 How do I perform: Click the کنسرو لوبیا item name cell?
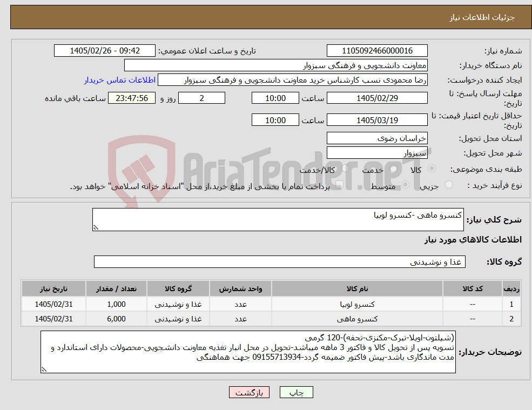(x=357, y=304)
